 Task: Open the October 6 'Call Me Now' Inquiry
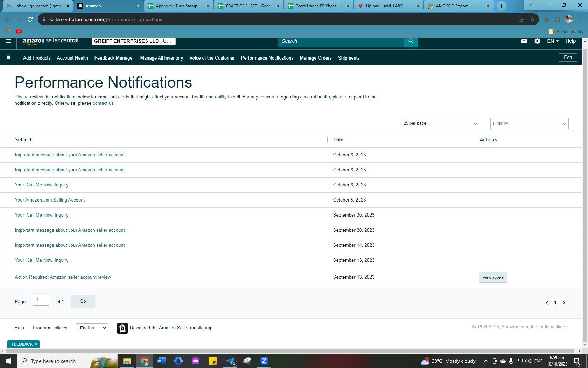click(42, 185)
